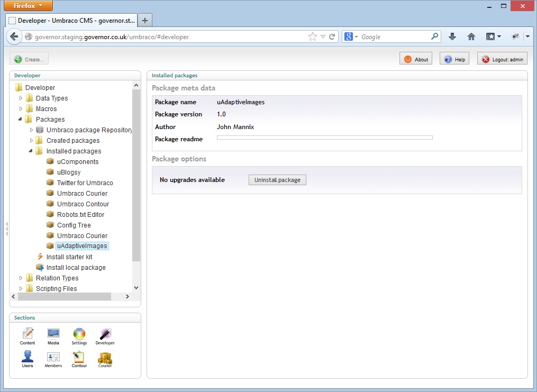Click the Package readme text box

325,138
